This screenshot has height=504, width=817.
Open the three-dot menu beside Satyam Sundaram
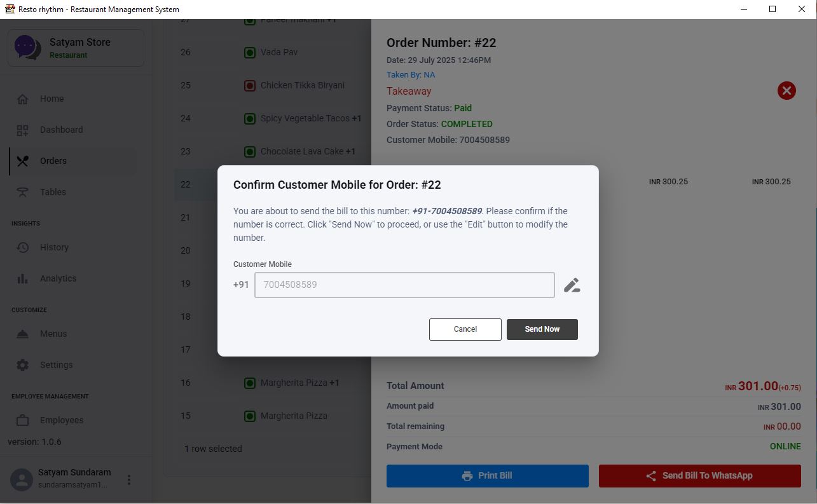pyautogui.click(x=129, y=480)
